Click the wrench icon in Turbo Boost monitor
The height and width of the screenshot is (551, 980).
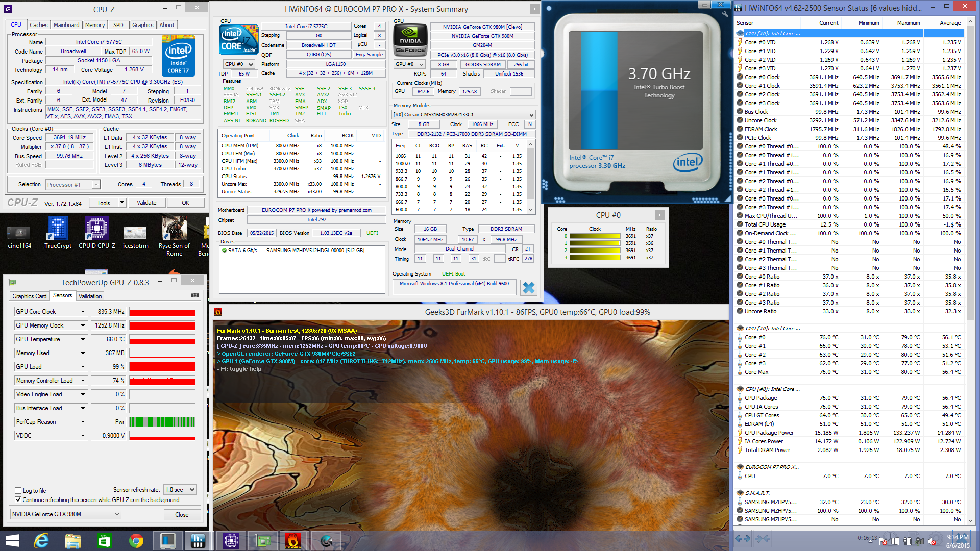(725, 14)
